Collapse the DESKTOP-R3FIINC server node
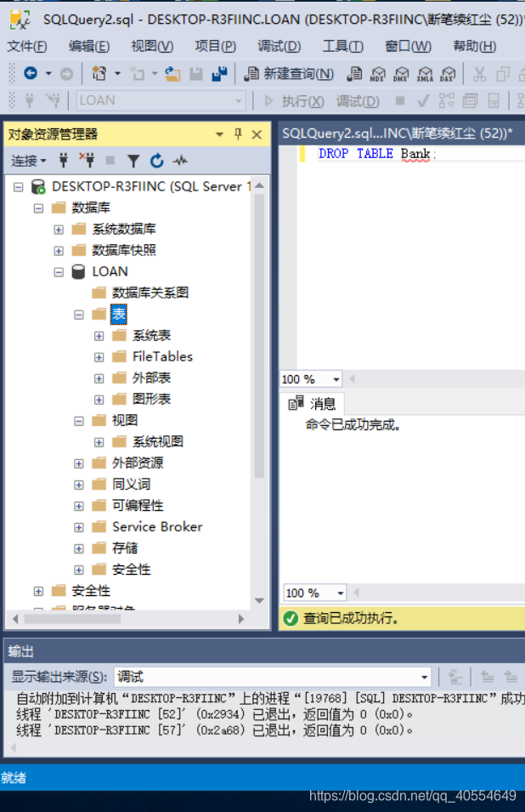The width and height of the screenshot is (525, 812). coord(19,187)
